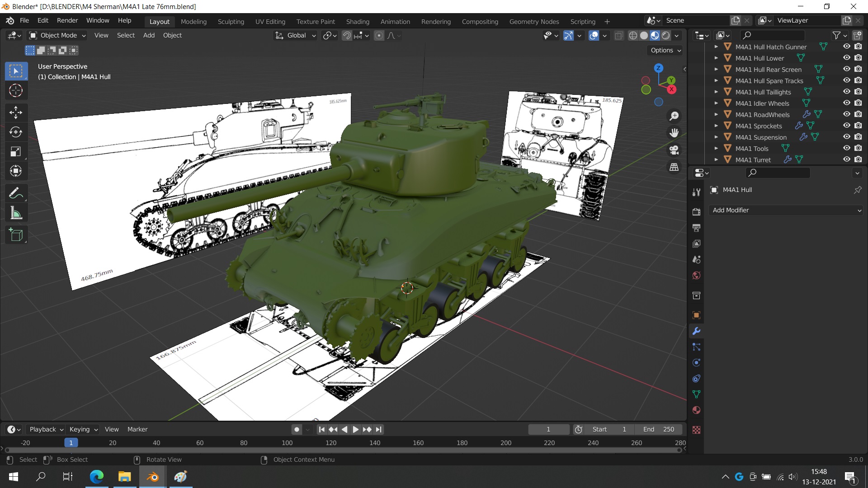Expand the M4A1 Sprockets tree item

pos(716,126)
